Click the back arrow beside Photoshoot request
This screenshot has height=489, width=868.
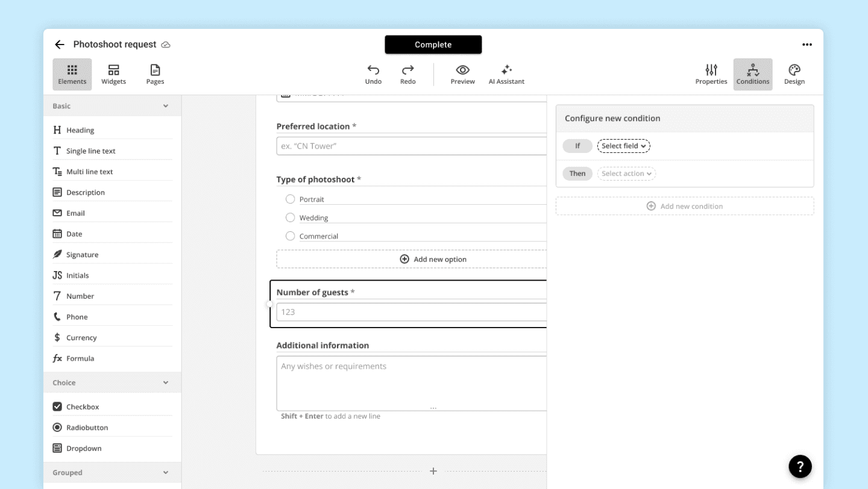(59, 45)
